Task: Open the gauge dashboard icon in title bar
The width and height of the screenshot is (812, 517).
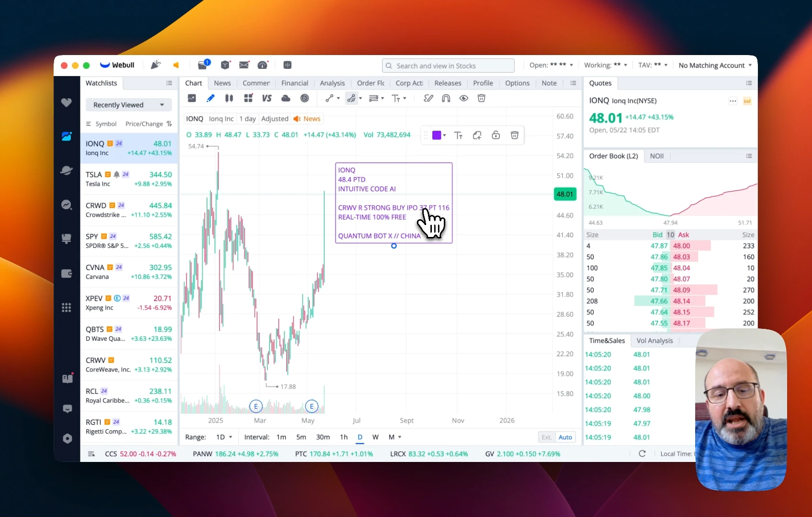Action: tap(262, 65)
